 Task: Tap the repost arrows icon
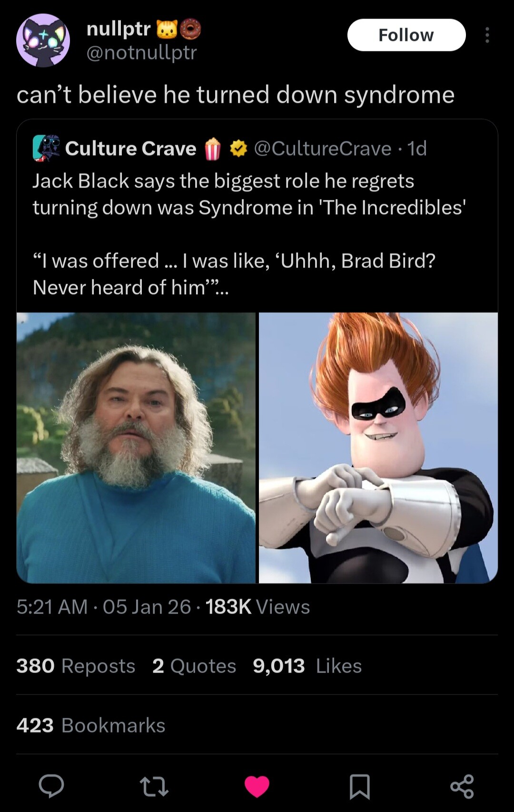tap(154, 786)
